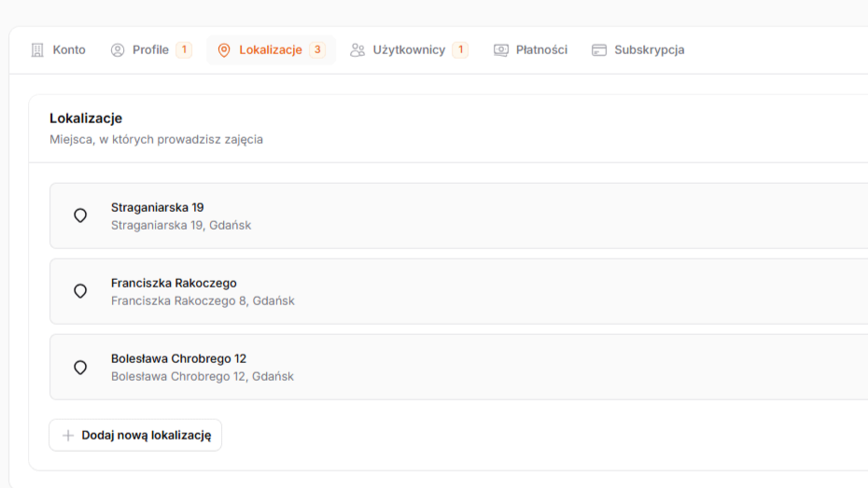
Task: Select the Subskrypcja tab
Action: tap(649, 50)
